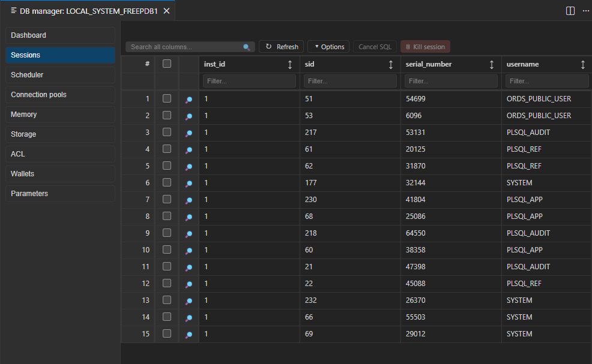Click the Cancel SQL button

[x=375, y=47]
